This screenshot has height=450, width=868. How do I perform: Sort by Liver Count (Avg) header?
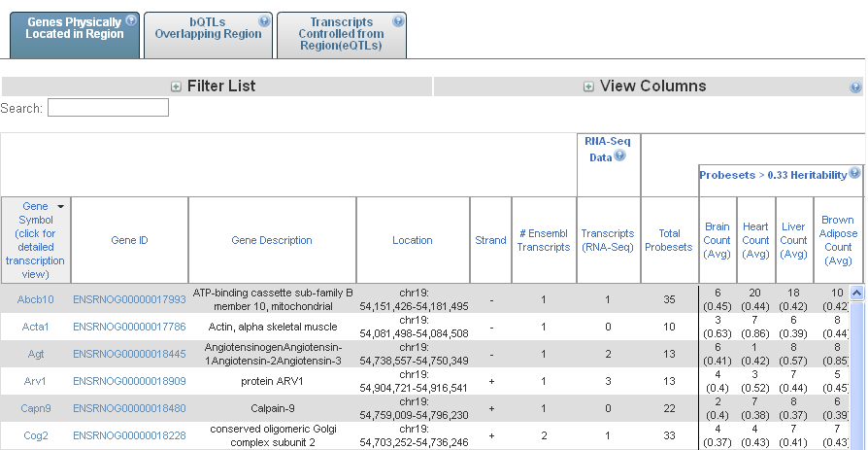[793, 240]
